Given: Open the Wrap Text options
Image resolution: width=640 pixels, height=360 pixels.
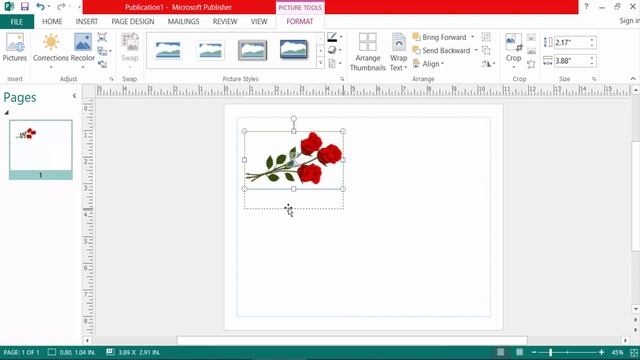Looking at the screenshot, I should [398, 52].
